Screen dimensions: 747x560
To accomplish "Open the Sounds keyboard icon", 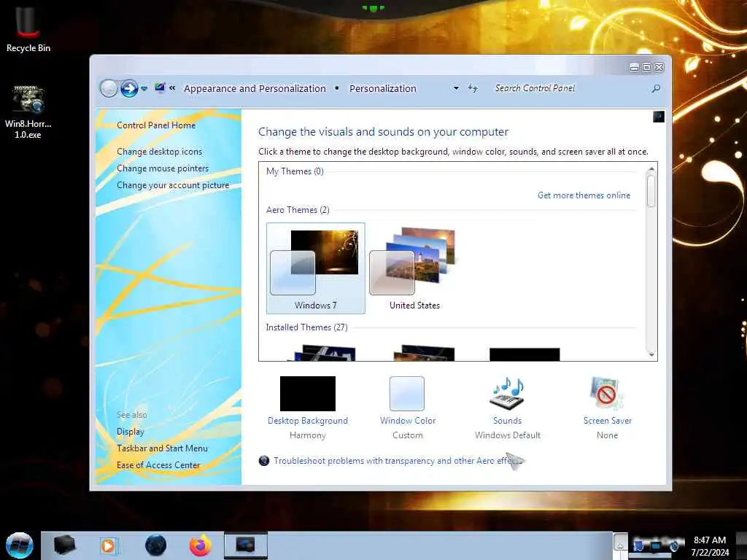I will (x=508, y=394).
